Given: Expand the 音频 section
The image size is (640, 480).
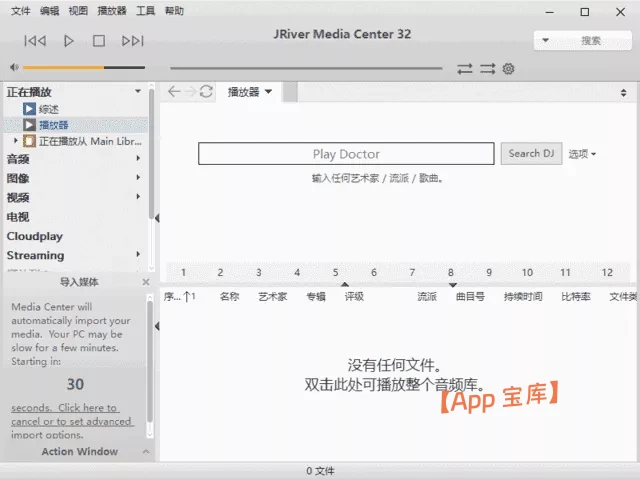Looking at the screenshot, I should tap(138, 158).
